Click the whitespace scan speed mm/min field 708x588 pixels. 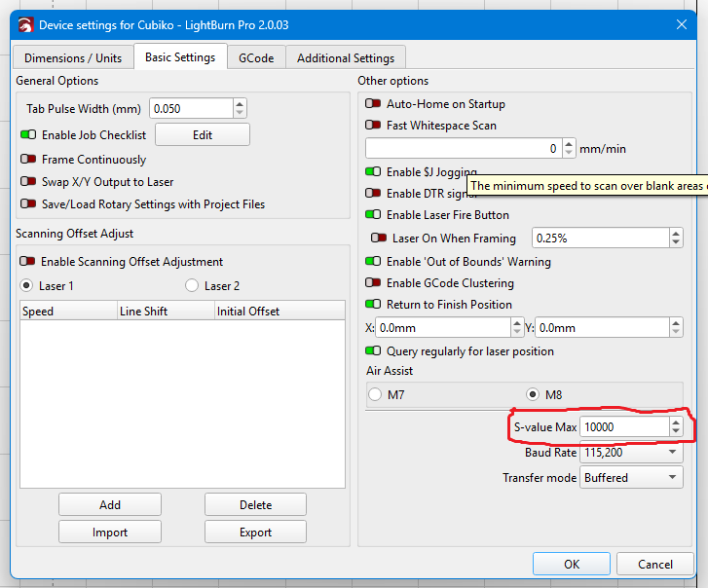(x=464, y=149)
